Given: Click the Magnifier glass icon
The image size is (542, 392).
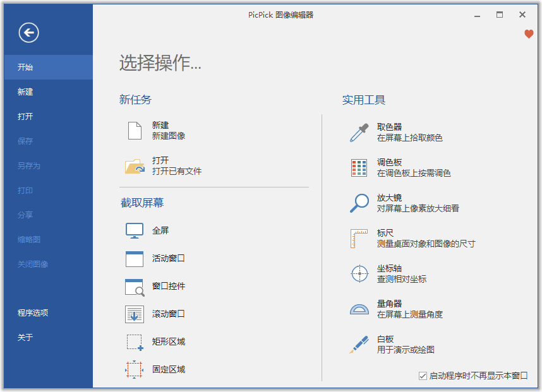Looking at the screenshot, I should point(359,203).
